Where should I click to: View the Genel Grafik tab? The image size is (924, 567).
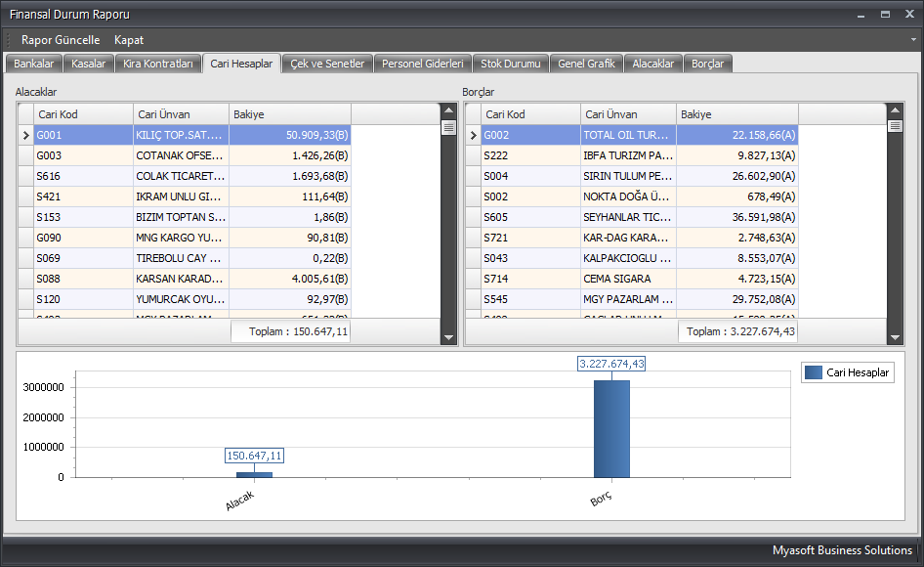coord(586,64)
